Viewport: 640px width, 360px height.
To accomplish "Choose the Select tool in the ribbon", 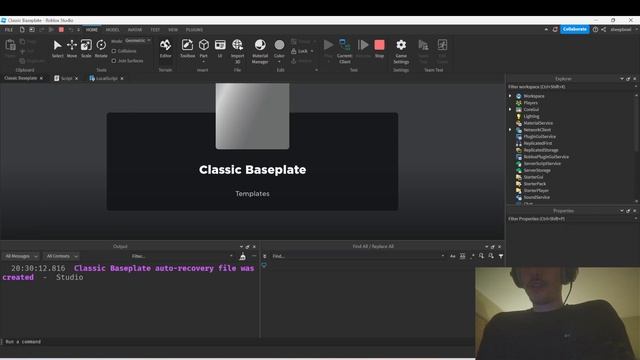I will (58, 48).
